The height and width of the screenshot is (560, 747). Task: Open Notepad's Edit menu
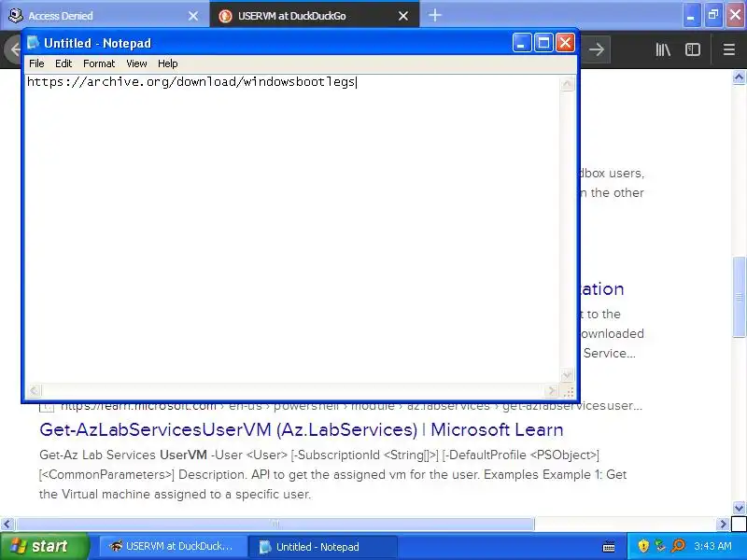(63, 63)
